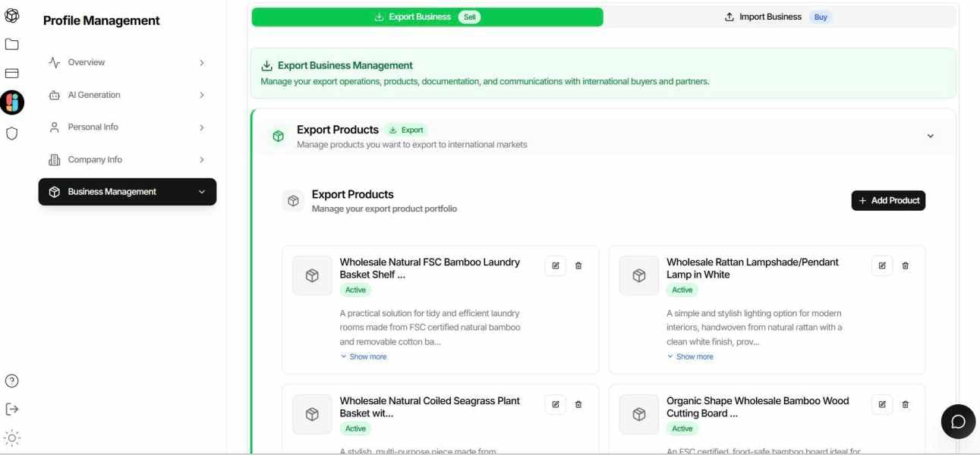
Task: Toggle the theme brightness icon at bottom left
Action: [11, 438]
